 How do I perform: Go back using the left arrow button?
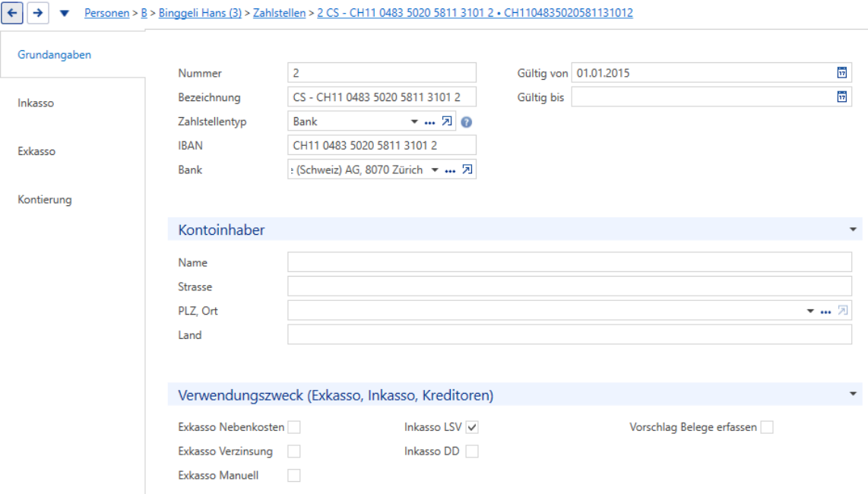click(12, 13)
